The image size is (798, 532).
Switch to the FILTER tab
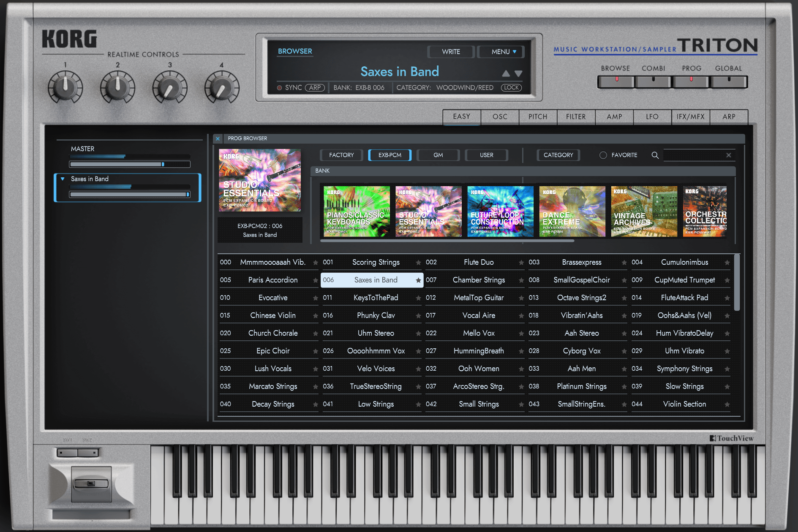(x=576, y=117)
